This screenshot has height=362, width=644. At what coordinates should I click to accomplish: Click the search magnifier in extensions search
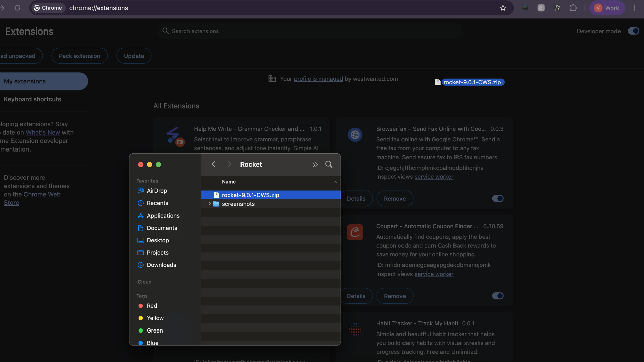[x=165, y=31]
